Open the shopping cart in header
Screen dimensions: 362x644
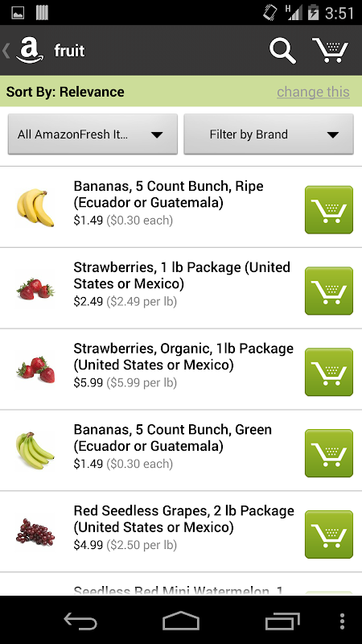point(330,50)
